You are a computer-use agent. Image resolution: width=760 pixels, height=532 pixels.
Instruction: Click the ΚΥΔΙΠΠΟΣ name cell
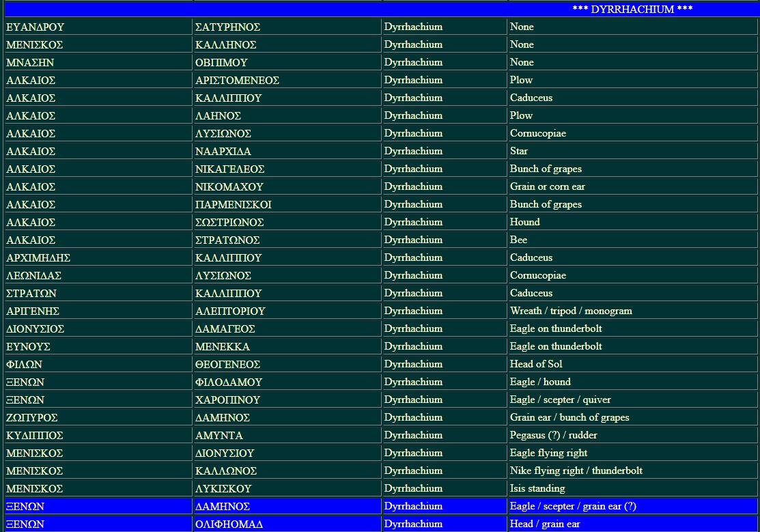pyautogui.click(x=34, y=435)
